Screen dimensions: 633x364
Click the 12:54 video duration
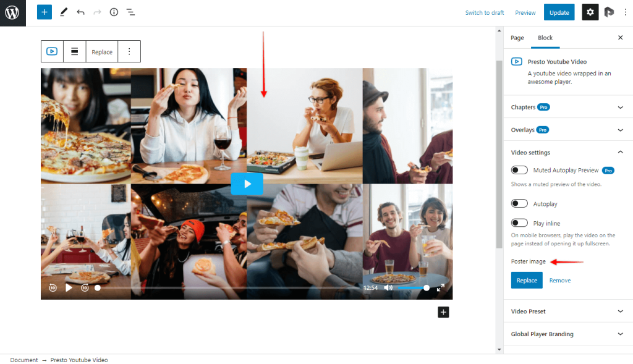(370, 288)
